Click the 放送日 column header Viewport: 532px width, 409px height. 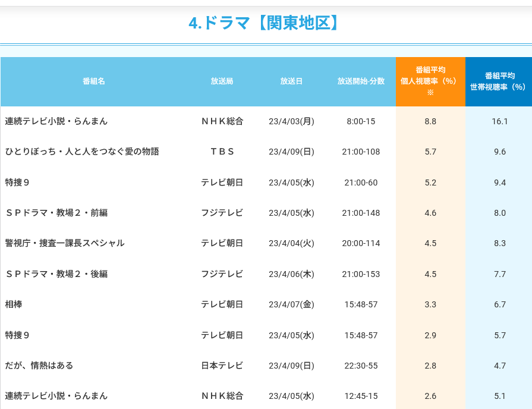291,81
